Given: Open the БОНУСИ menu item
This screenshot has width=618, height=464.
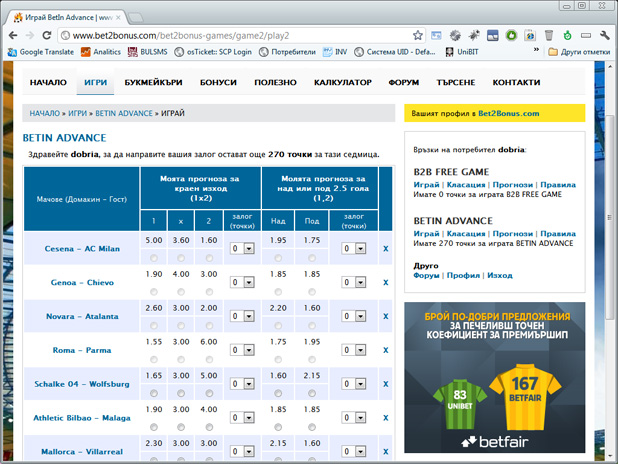Looking at the screenshot, I should coord(218,82).
